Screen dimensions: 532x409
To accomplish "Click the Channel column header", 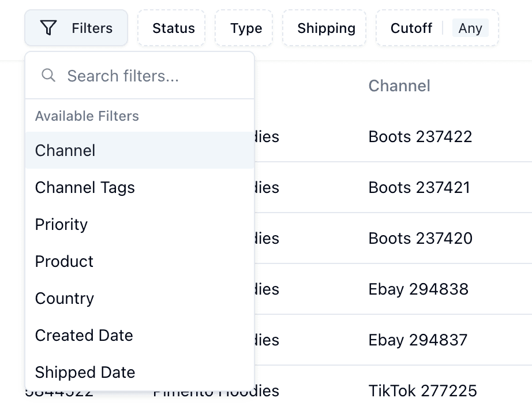I will (399, 86).
